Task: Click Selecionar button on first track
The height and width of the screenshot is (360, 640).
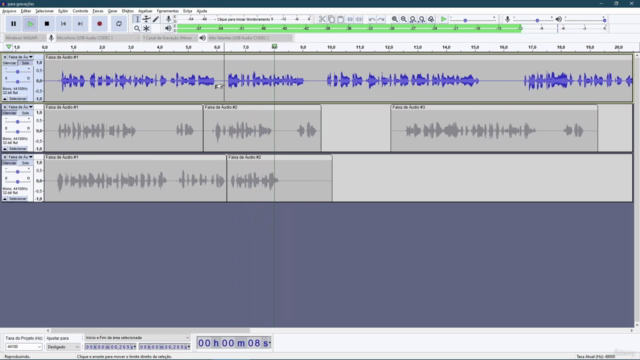Action: click(x=18, y=99)
